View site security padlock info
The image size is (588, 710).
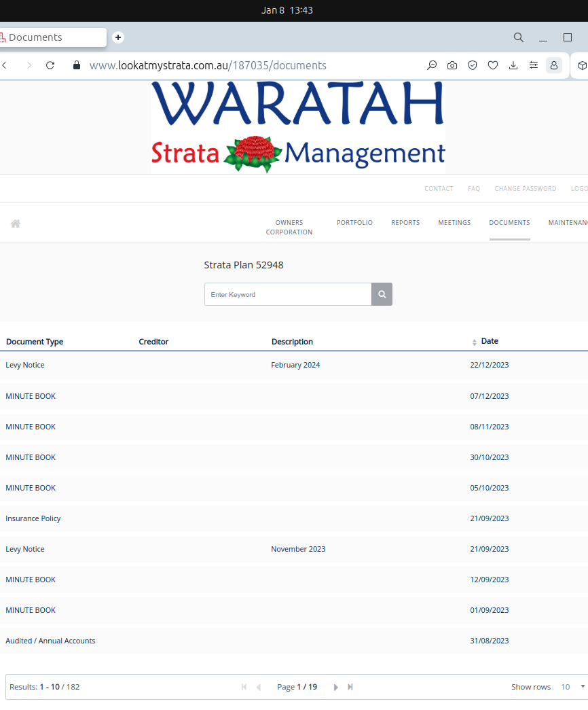pyautogui.click(x=77, y=65)
